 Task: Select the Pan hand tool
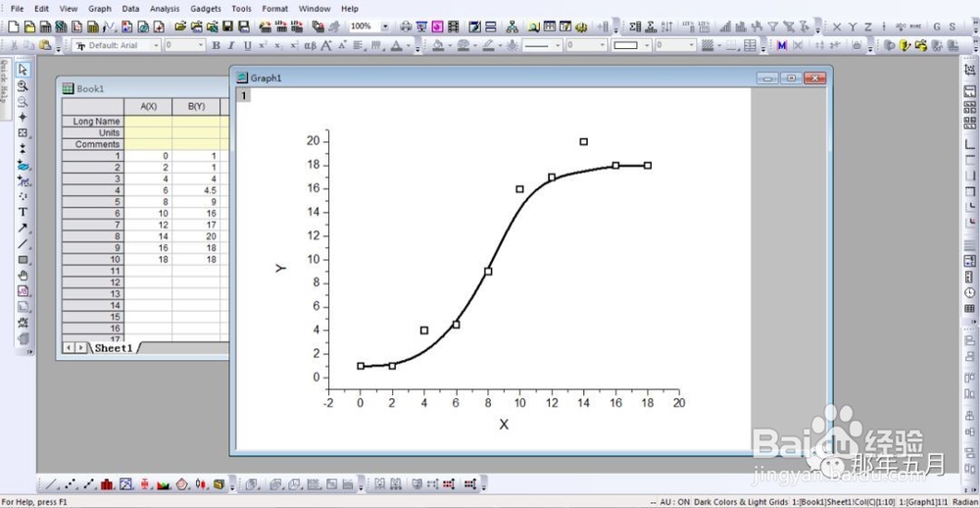24,276
